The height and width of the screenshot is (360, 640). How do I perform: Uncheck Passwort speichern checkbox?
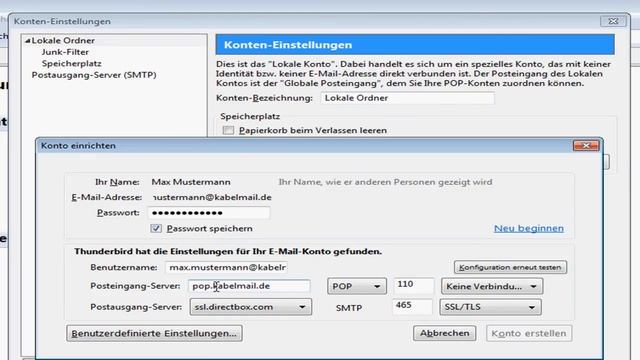pos(156,229)
